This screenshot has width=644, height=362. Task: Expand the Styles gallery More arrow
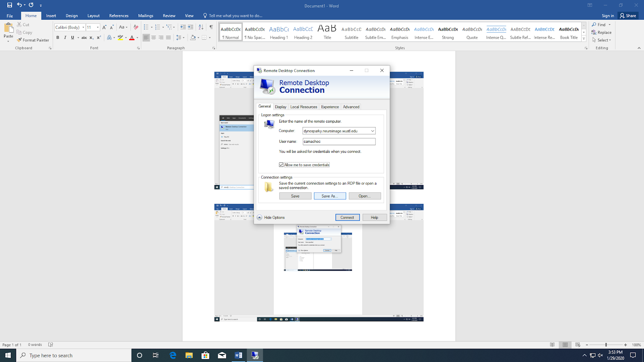coord(584,39)
